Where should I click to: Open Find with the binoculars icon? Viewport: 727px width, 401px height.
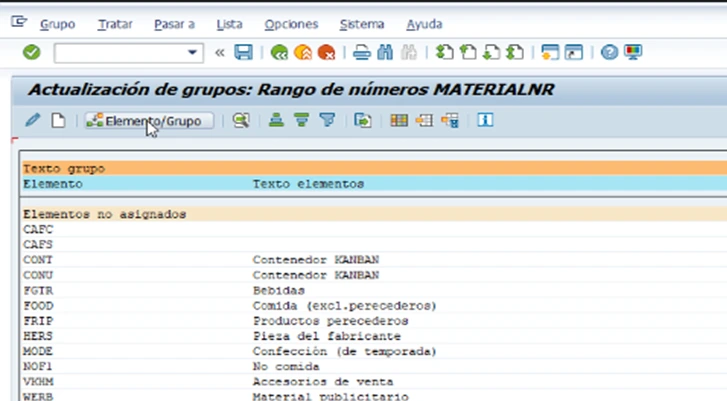pos(385,52)
